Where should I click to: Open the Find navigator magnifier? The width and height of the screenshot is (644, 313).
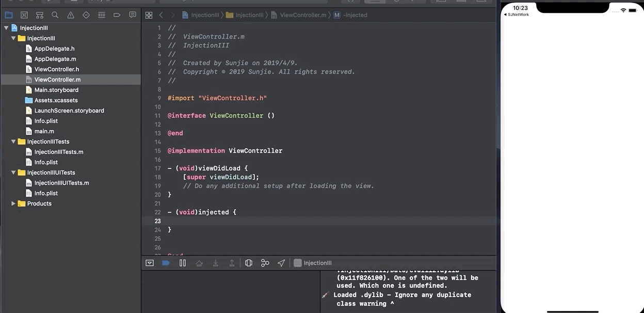pos(55,15)
